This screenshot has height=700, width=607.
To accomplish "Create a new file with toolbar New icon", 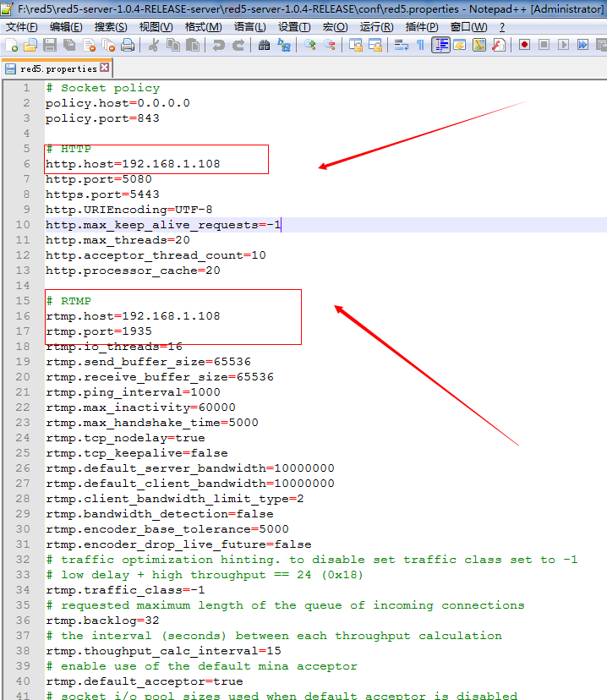I will pyautogui.click(x=11, y=45).
